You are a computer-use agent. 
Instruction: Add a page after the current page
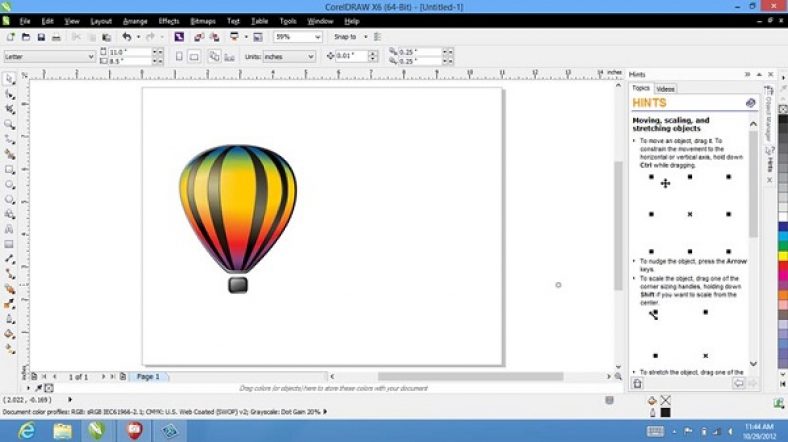[123, 376]
